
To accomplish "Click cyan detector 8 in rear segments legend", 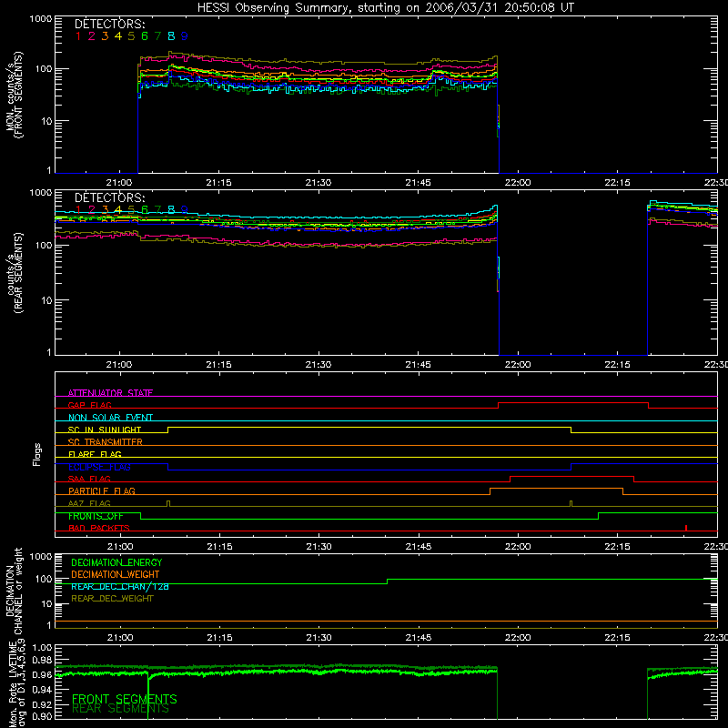I will [171, 210].
